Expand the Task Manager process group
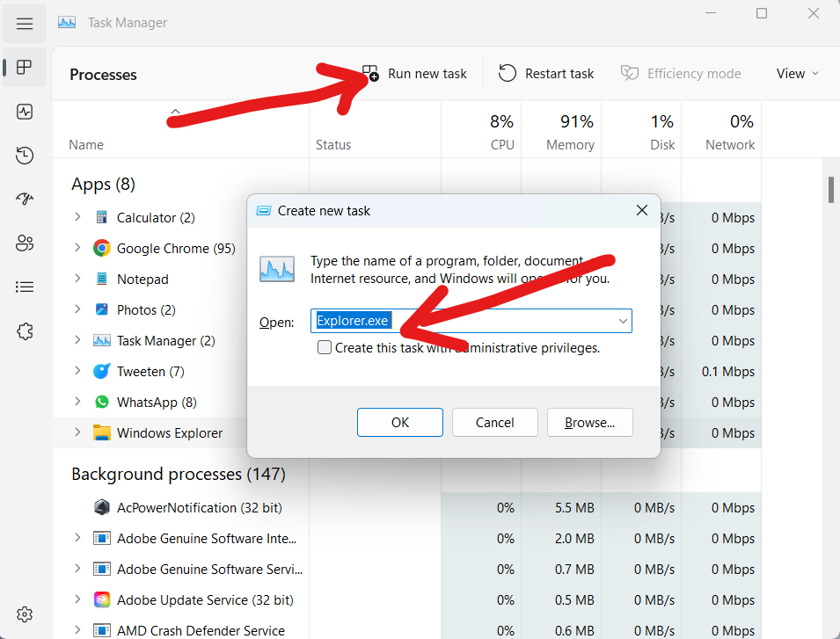The image size is (840, 639). [x=77, y=340]
